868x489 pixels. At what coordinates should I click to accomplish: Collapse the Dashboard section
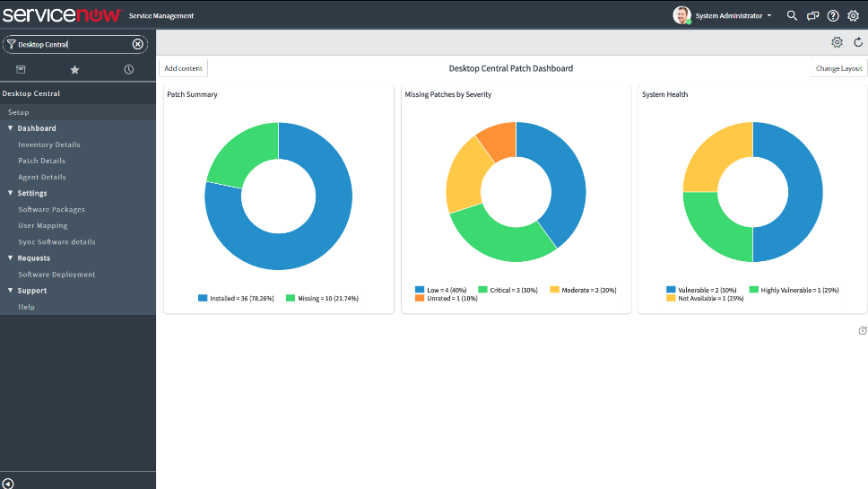37,128
